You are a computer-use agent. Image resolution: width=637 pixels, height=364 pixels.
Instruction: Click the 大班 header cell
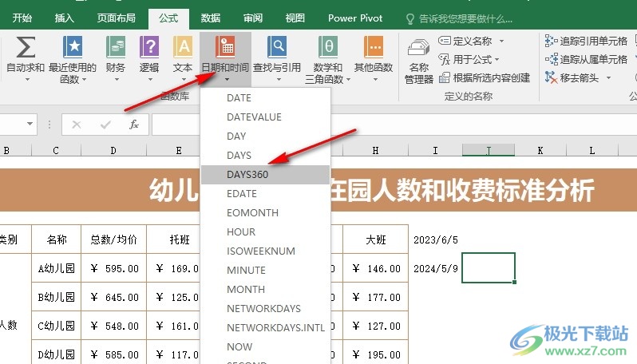pyautogui.click(x=375, y=239)
